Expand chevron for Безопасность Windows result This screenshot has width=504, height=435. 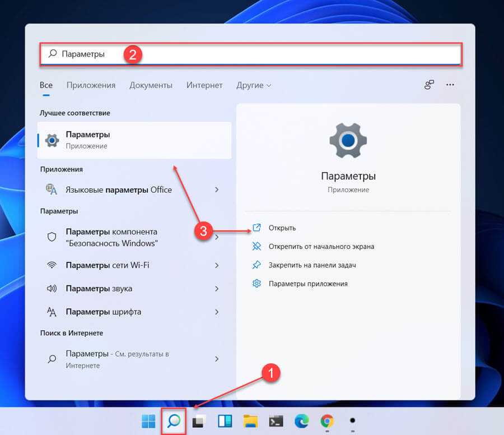click(217, 237)
